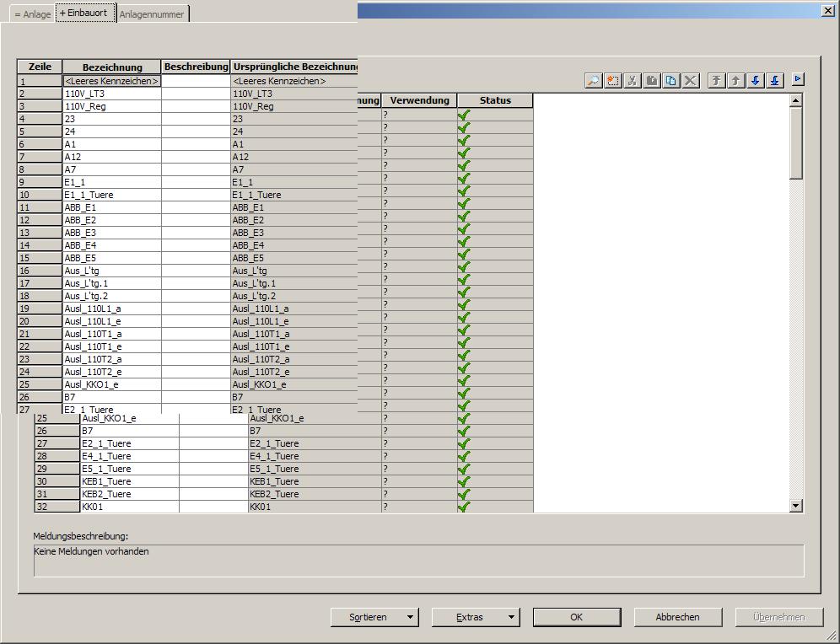Image resolution: width=840 pixels, height=644 pixels.
Task: Click the green status checkmark in row KK01
Action: click(464, 507)
